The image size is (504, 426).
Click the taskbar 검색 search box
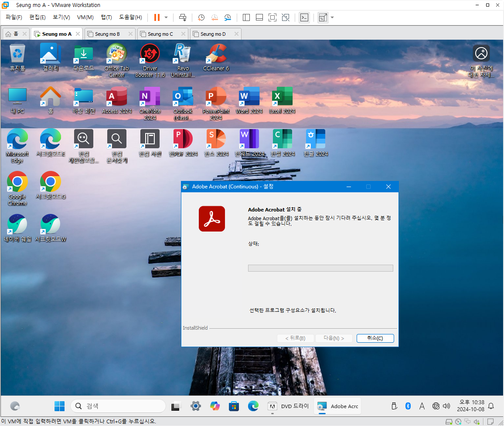coord(118,406)
